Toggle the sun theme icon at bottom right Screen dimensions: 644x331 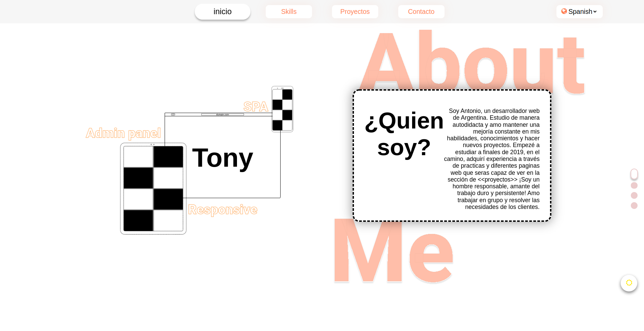click(x=629, y=283)
